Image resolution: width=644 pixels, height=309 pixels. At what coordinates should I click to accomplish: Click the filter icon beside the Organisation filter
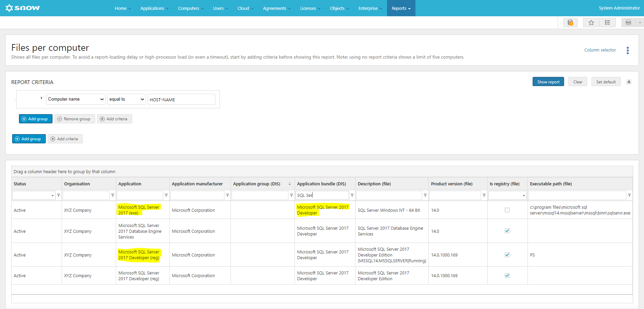[113, 195]
